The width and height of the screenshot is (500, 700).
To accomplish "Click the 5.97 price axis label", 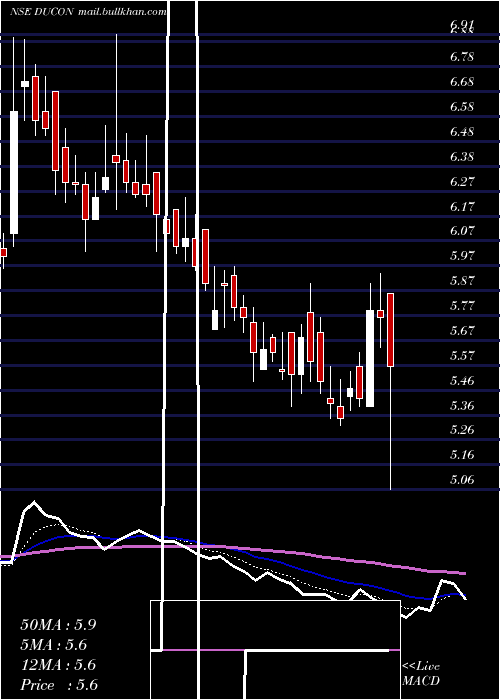I will point(462,256).
